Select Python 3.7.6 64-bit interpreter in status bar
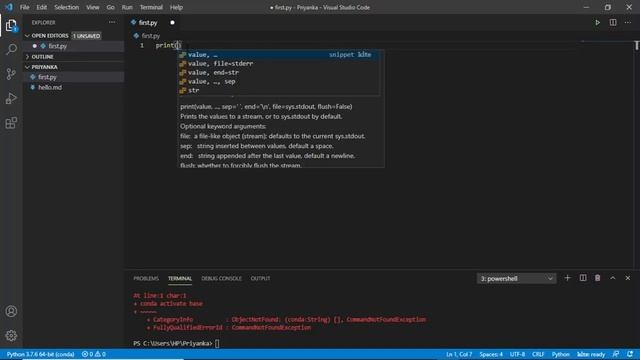 [x=40, y=354]
